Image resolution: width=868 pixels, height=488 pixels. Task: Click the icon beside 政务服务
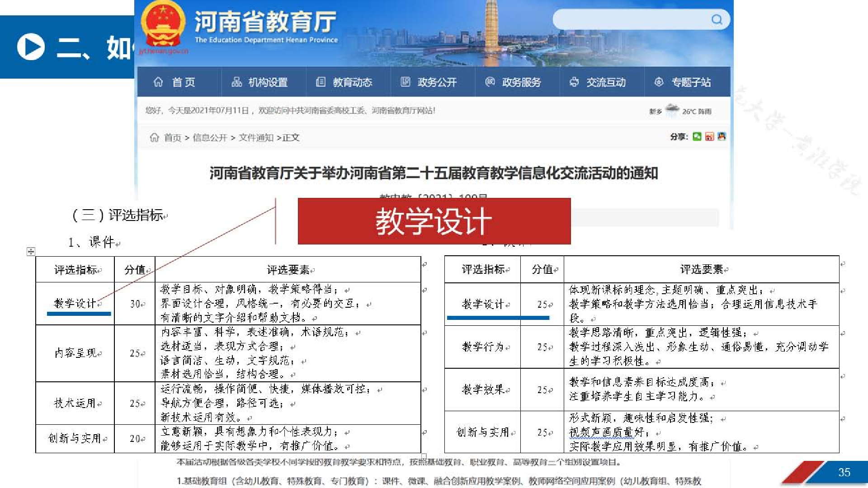click(x=490, y=82)
